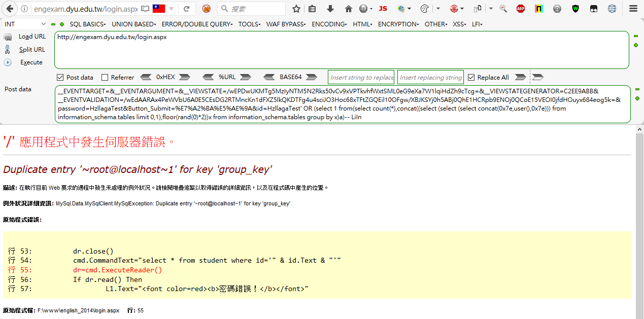Open the XSS menu

click(x=460, y=24)
